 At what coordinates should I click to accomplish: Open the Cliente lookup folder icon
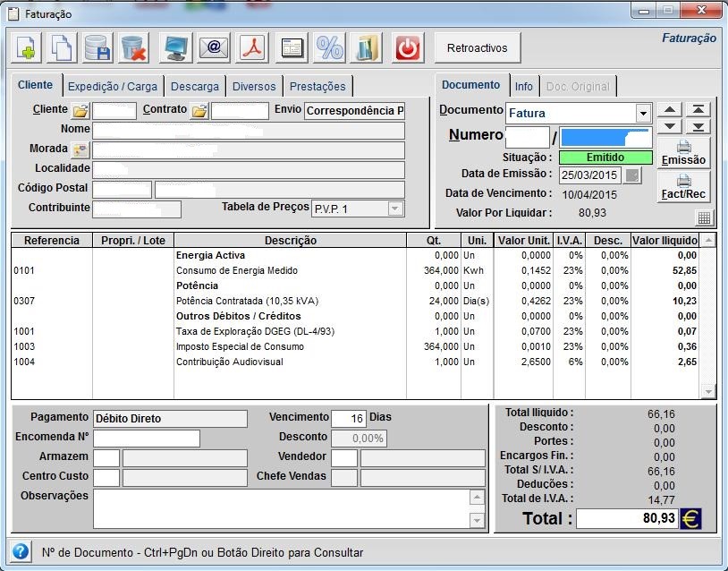[x=80, y=111]
